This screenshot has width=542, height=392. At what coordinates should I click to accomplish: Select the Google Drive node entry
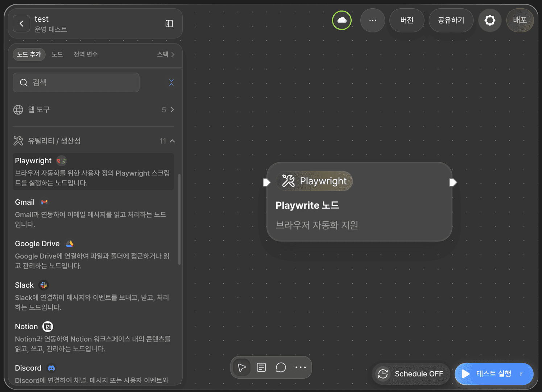coord(94,254)
